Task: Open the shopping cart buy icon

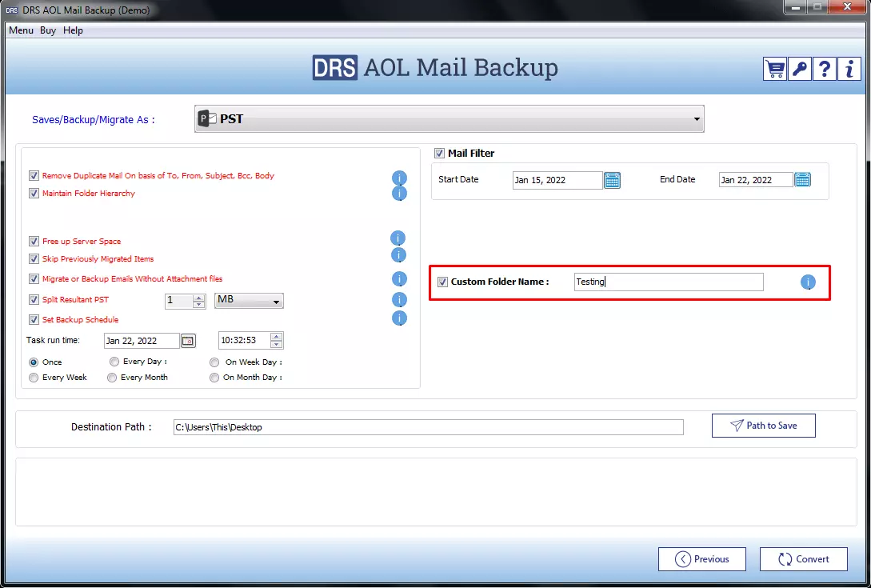Action: 774,70
